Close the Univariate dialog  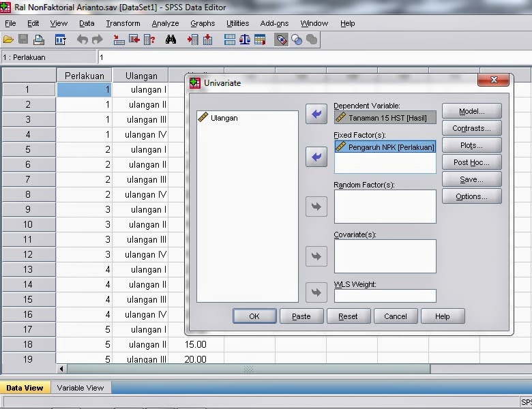point(494,80)
